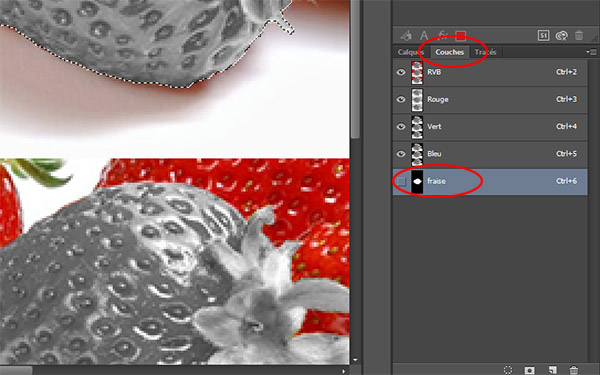Open the Tracés tab

pos(485,52)
